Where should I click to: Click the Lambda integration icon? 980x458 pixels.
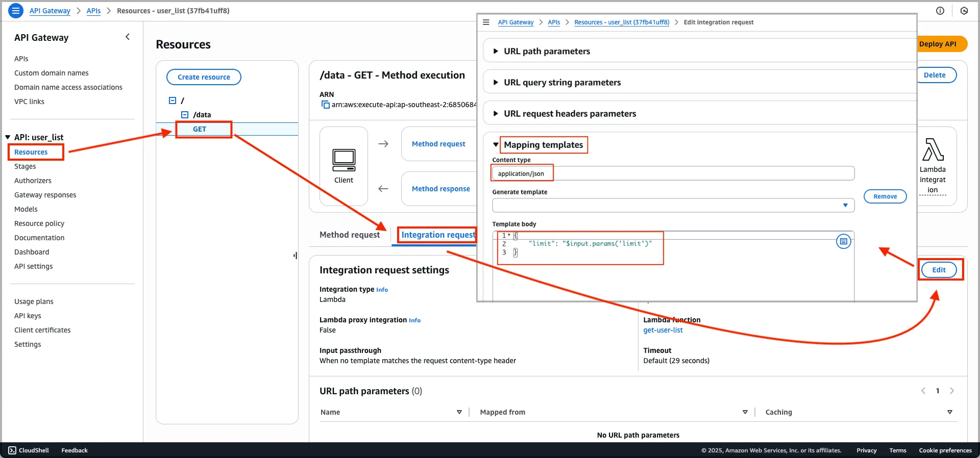933,150
